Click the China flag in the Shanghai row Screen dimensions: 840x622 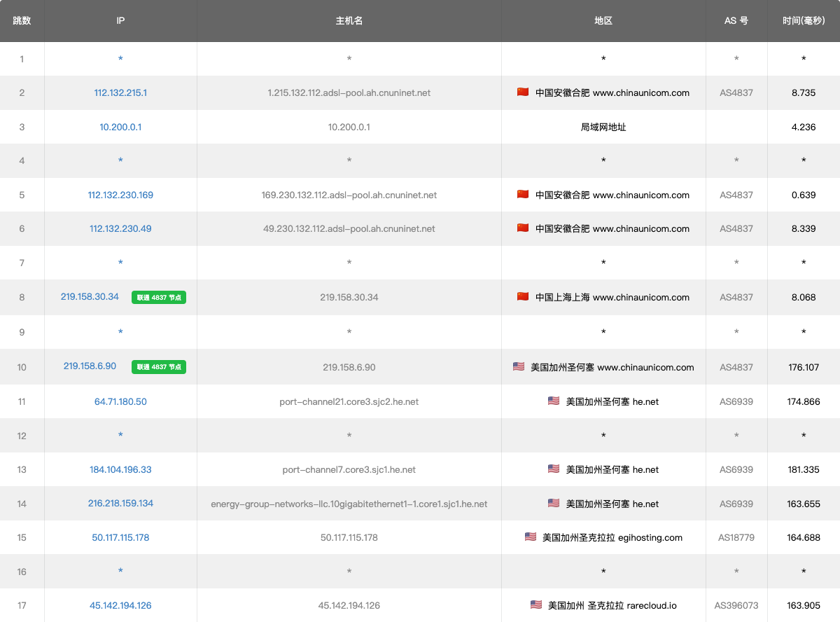(x=523, y=296)
